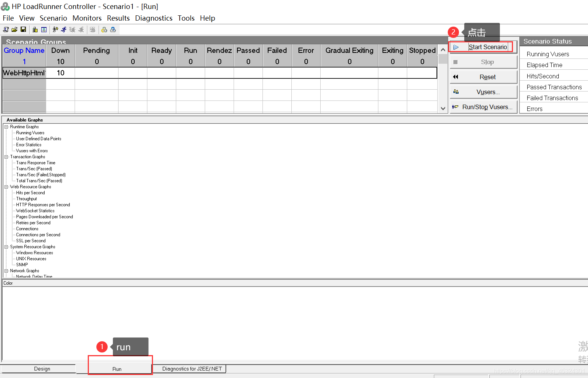Viewport: 588px width, 378px height.
Task: Select Trans/Sec (Passed) graph
Action: point(34,169)
